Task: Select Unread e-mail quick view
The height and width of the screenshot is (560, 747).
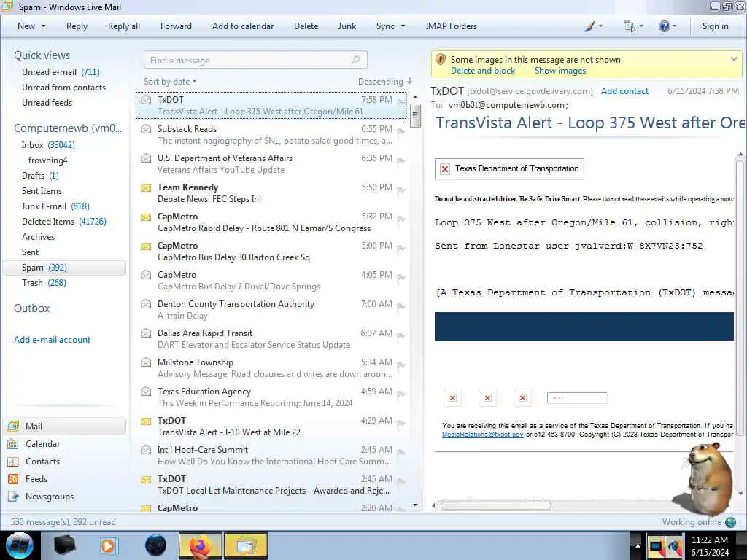Action: coord(61,72)
